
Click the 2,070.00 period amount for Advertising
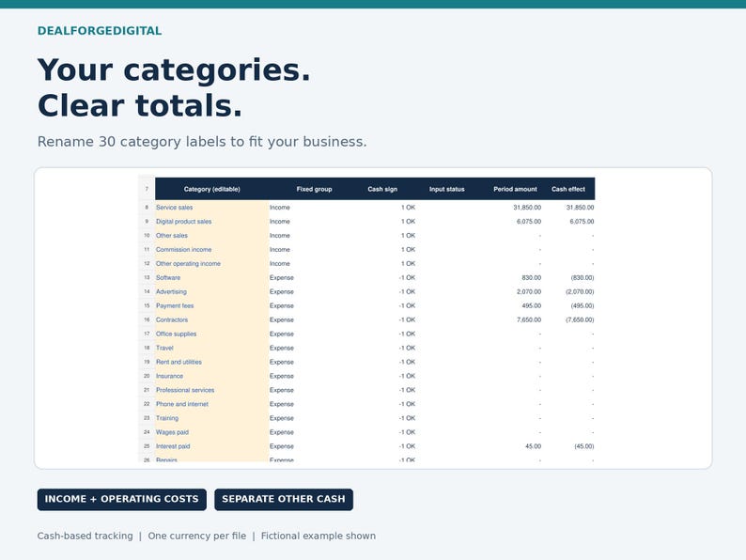529,291
